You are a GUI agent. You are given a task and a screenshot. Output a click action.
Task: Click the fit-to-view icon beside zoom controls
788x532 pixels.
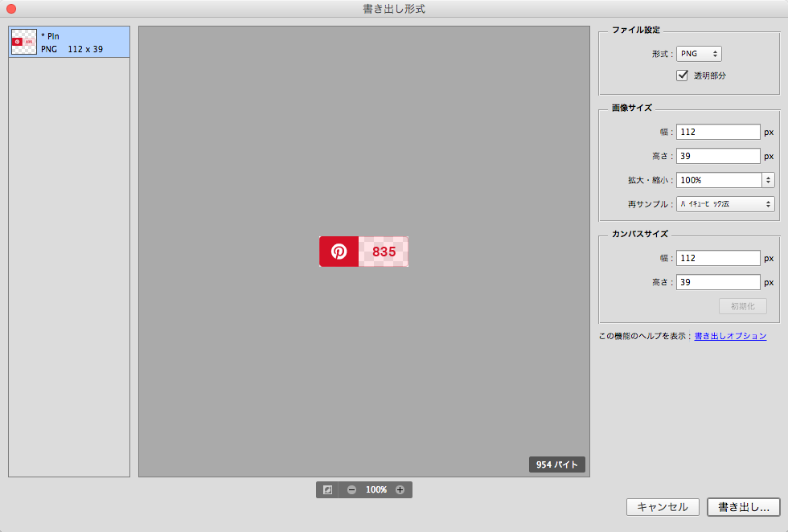tap(328, 489)
